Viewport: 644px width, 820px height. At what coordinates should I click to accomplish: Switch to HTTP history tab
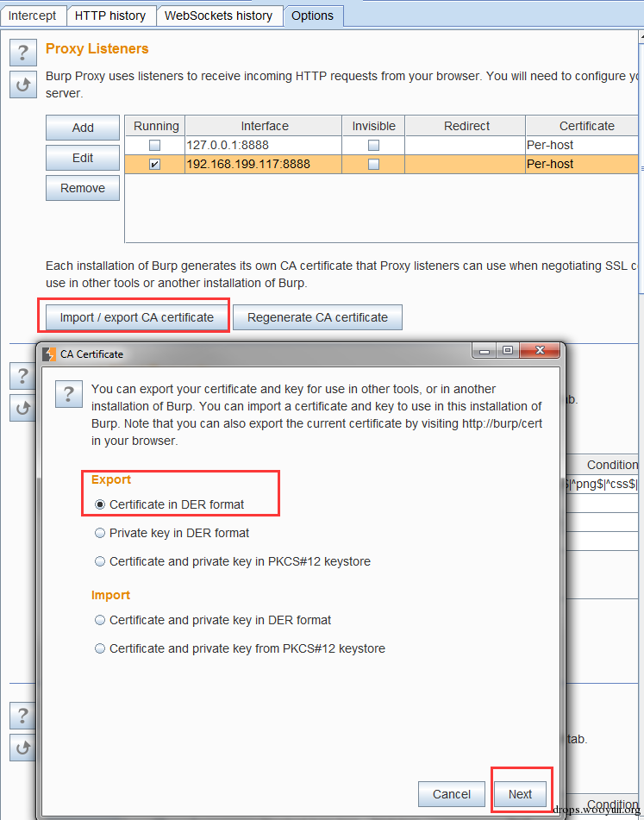[x=111, y=16]
